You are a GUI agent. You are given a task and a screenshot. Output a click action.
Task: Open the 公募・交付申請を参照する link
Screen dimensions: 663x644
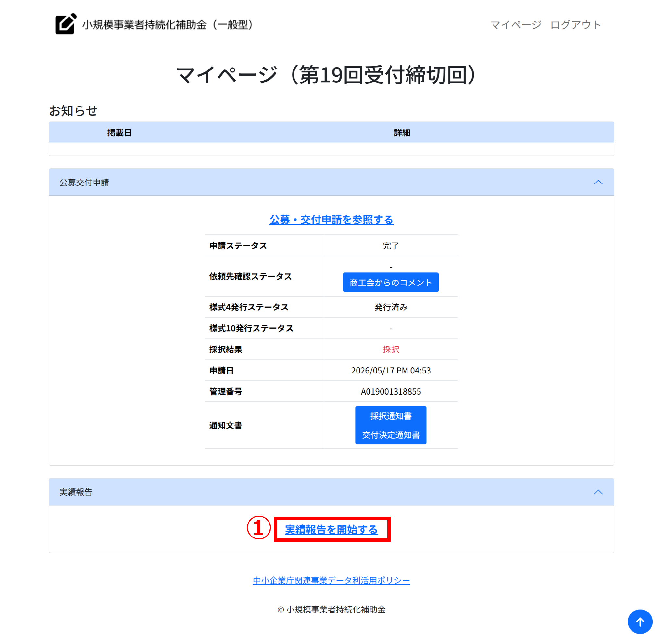point(331,220)
